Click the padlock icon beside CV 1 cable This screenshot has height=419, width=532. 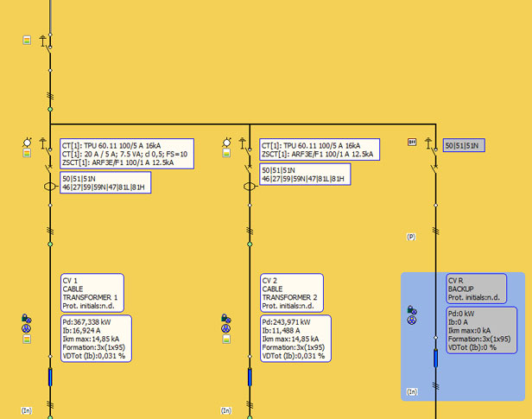tap(26, 319)
